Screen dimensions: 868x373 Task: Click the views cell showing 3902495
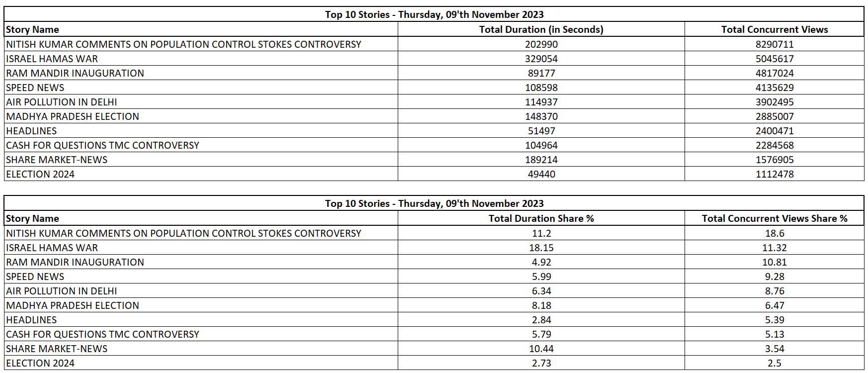[774, 102]
